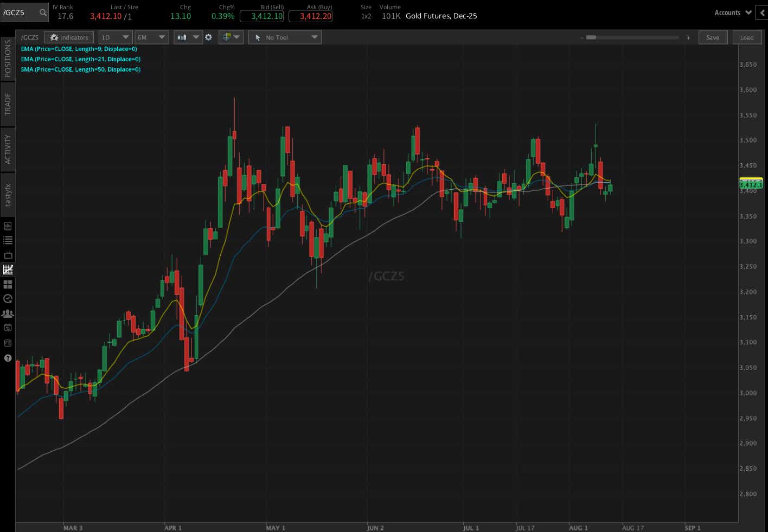Open the news panel sidebar icon
Screen dimensions: 768x532
(8, 226)
